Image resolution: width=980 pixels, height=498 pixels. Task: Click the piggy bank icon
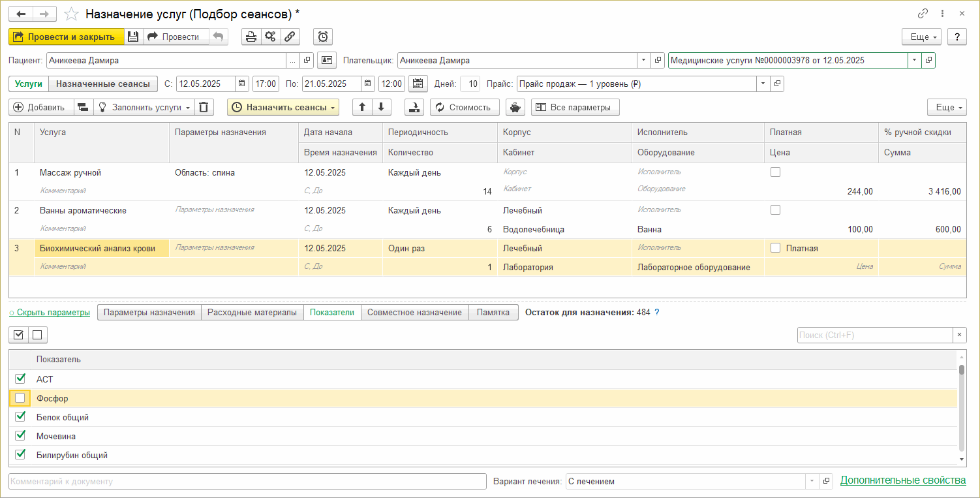(515, 107)
